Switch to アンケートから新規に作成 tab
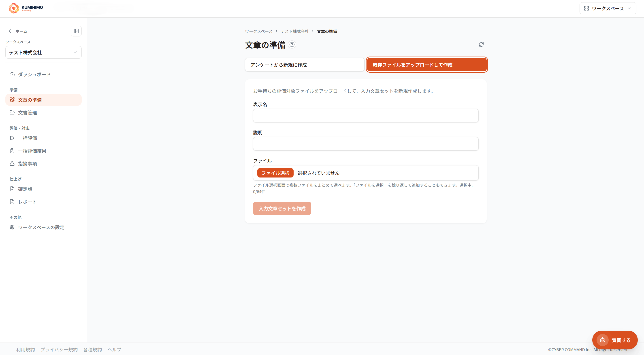 click(x=305, y=65)
